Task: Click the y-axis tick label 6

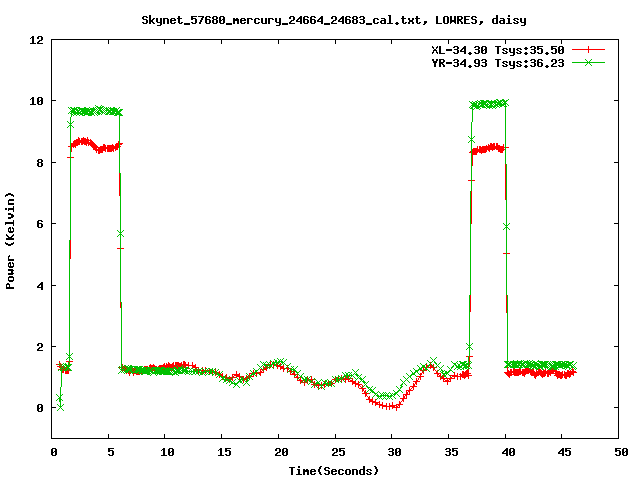Action: (40, 224)
